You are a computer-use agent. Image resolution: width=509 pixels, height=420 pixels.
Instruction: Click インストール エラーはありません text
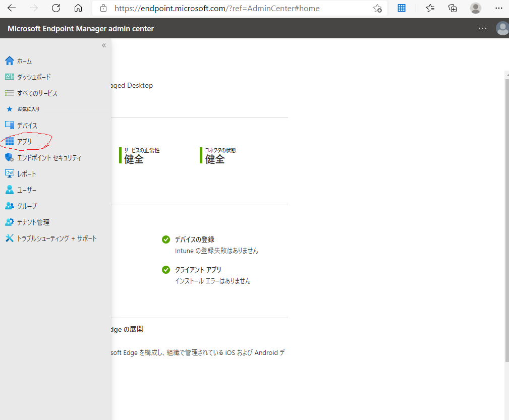click(x=212, y=281)
